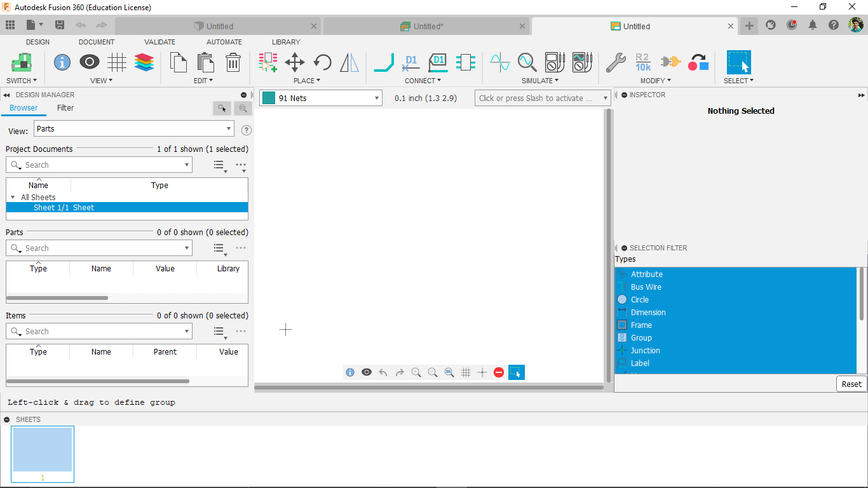Click the module chip icon in Connect
This screenshot has width=868, height=488.
pyautogui.click(x=466, y=62)
